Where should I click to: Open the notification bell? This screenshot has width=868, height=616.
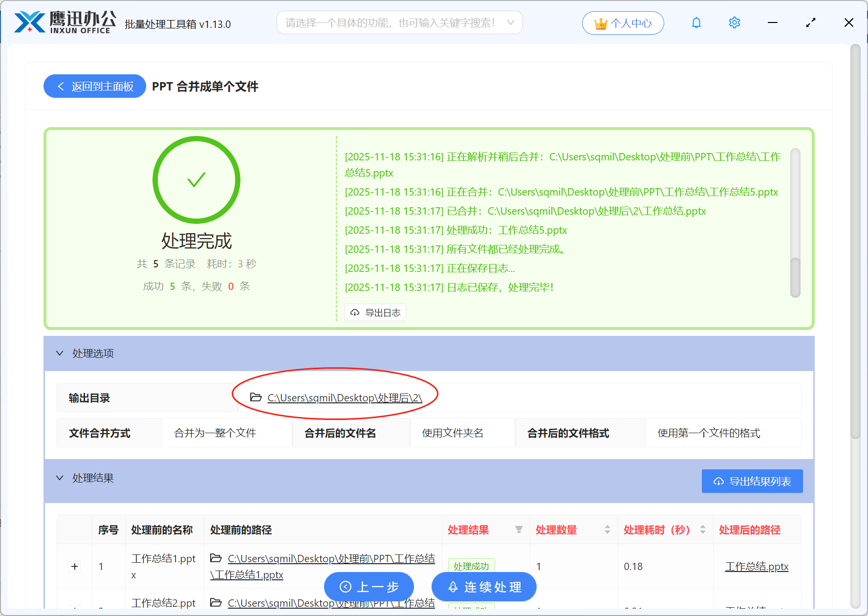pos(696,22)
